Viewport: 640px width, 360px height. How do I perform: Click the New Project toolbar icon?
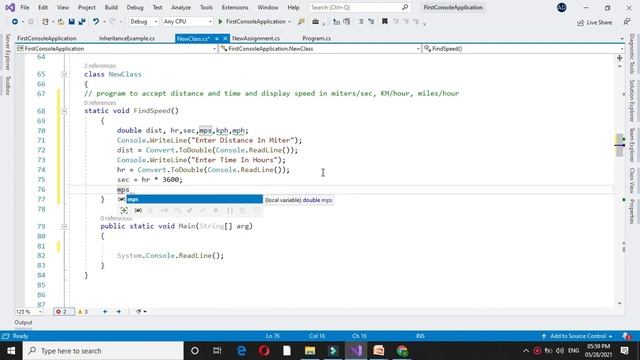[x=45, y=22]
